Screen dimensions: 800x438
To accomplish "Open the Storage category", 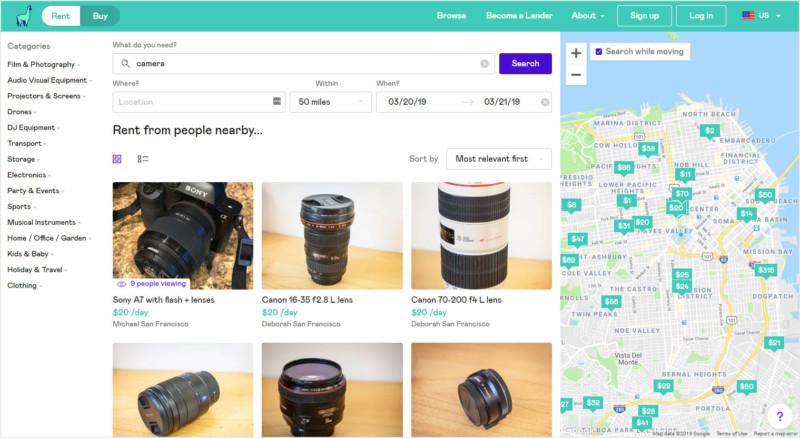I will 23,159.
